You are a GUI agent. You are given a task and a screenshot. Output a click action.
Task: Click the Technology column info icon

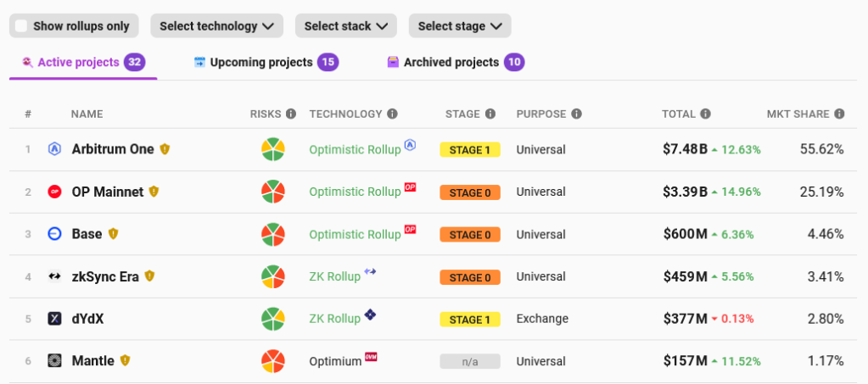392,114
